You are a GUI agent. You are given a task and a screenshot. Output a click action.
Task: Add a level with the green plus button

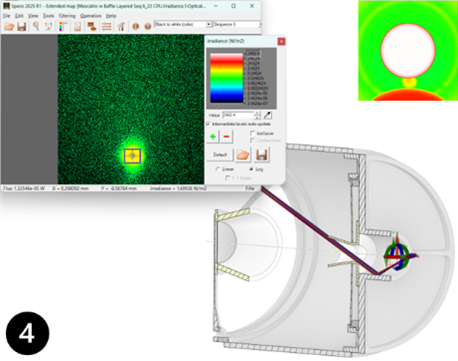(x=213, y=137)
